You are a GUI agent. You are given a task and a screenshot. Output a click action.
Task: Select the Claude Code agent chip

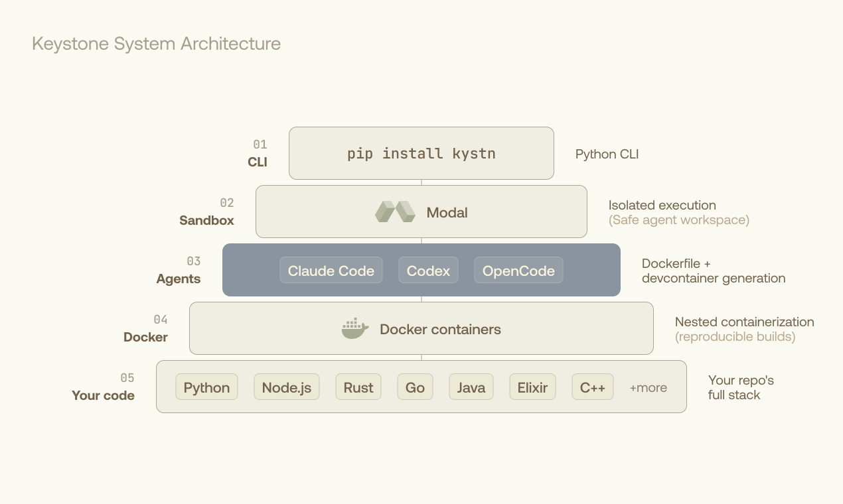tap(331, 271)
